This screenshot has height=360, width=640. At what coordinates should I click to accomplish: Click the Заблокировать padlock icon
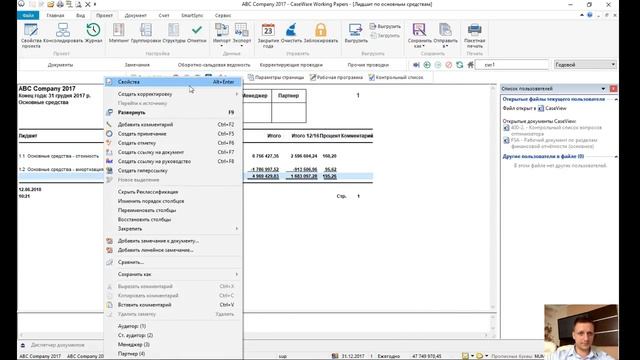click(321, 31)
